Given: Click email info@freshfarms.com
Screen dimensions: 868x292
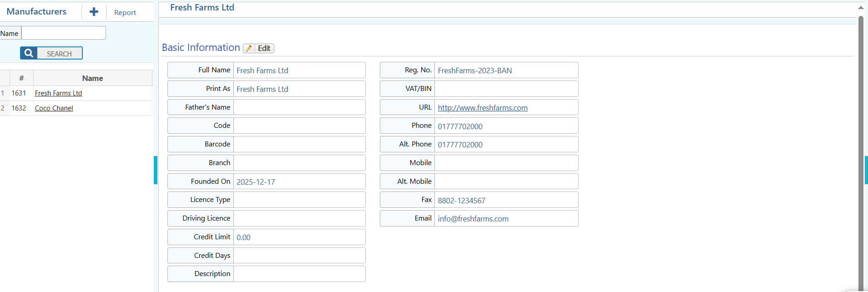Looking at the screenshot, I should point(473,219).
